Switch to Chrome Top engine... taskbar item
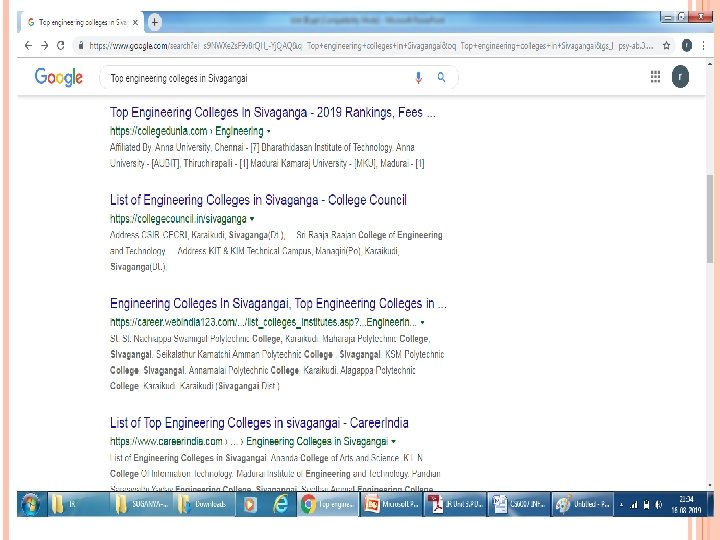Viewport: 720px width, 540px height. 328,504
